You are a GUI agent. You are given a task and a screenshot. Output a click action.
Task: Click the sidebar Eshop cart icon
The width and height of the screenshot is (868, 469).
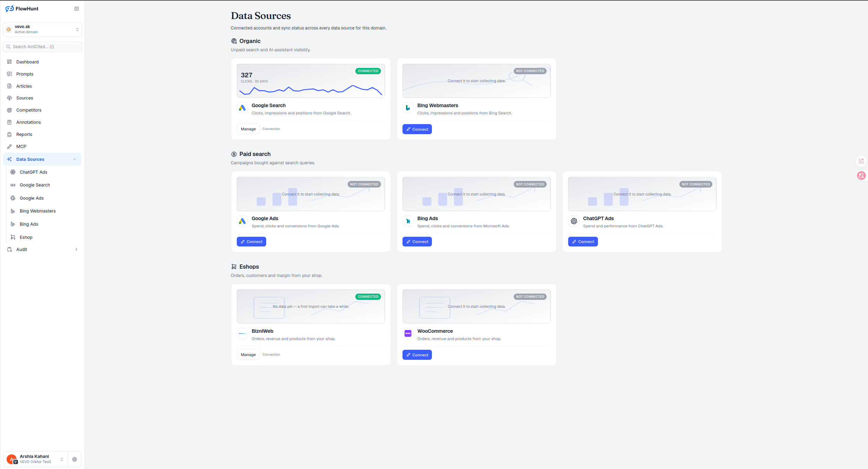click(13, 237)
